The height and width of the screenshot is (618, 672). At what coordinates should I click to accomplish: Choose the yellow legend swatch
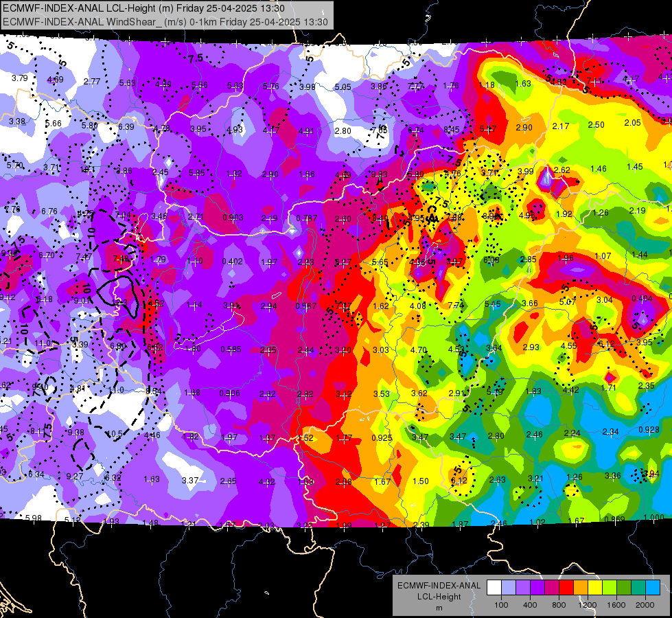(595, 588)
